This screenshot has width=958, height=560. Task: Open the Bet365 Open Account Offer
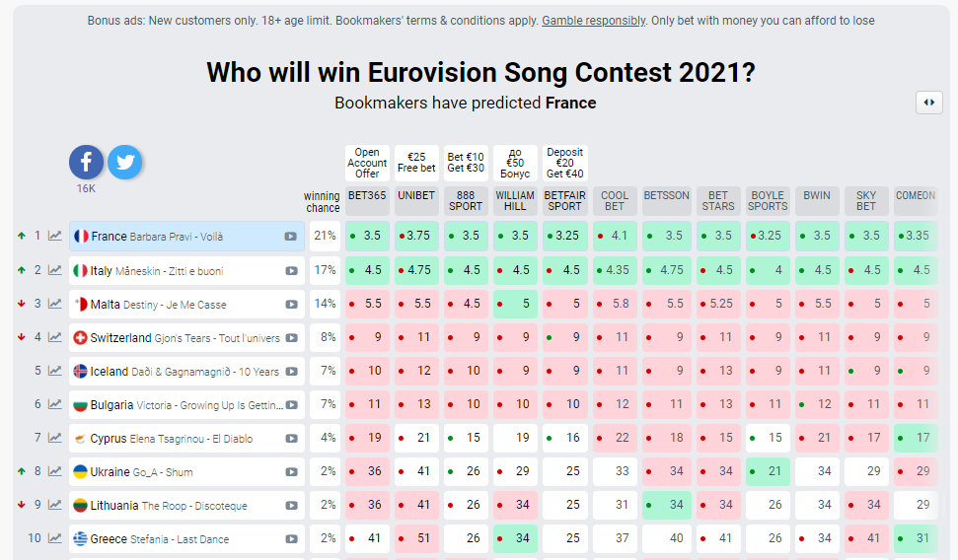pyautogui.click(x=368, y=164)
